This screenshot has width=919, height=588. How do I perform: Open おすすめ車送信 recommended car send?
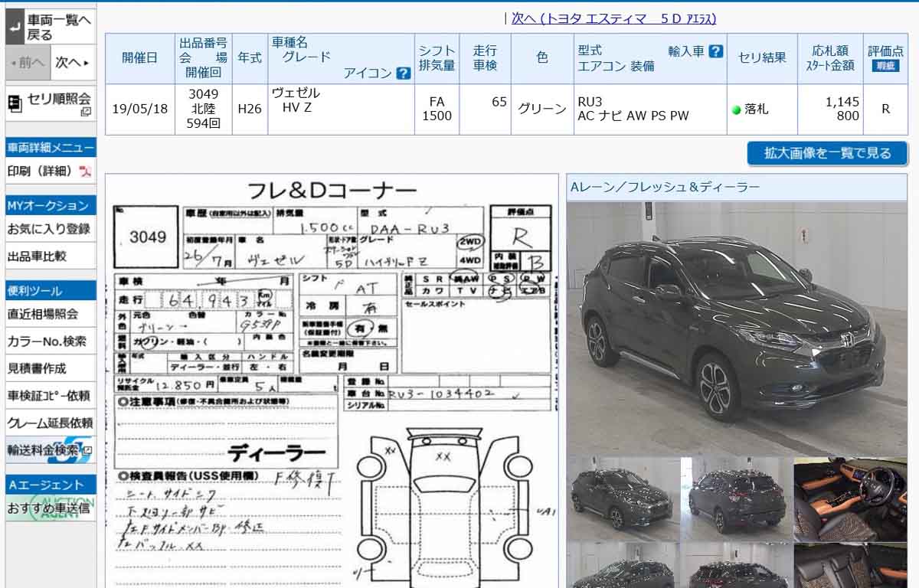coord(51,508)
